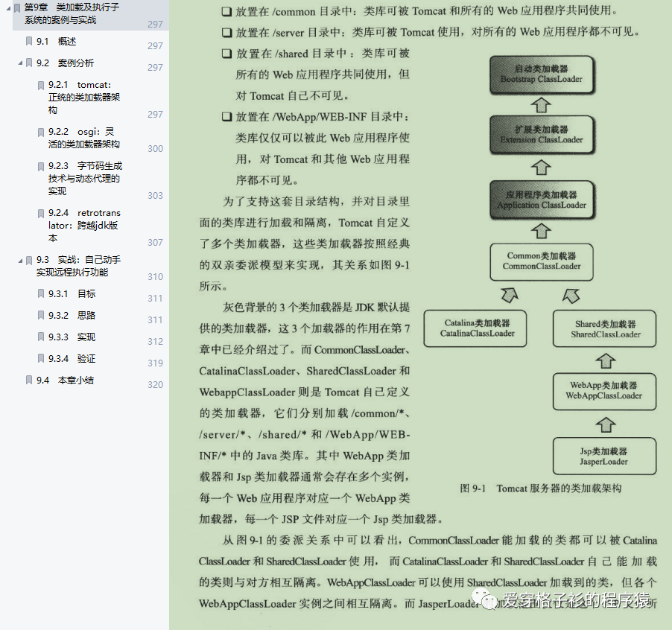Click the CommonClassLoader diagram box
The width and height of the screenshot is (672, 630).
tap(542, 261)
